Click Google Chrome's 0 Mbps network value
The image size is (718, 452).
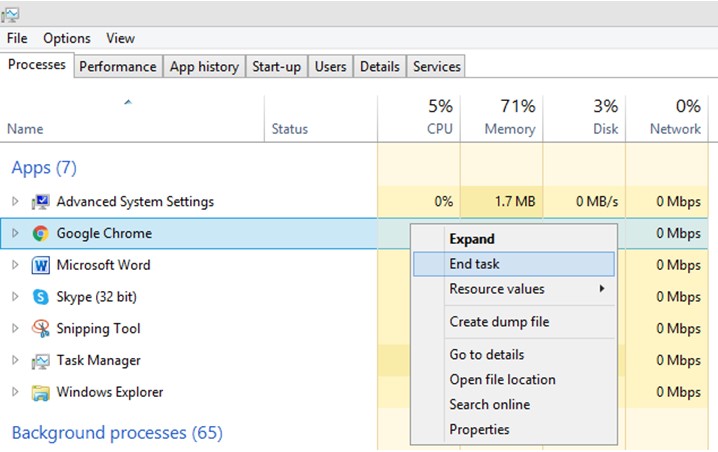click(x=679, y=234)
